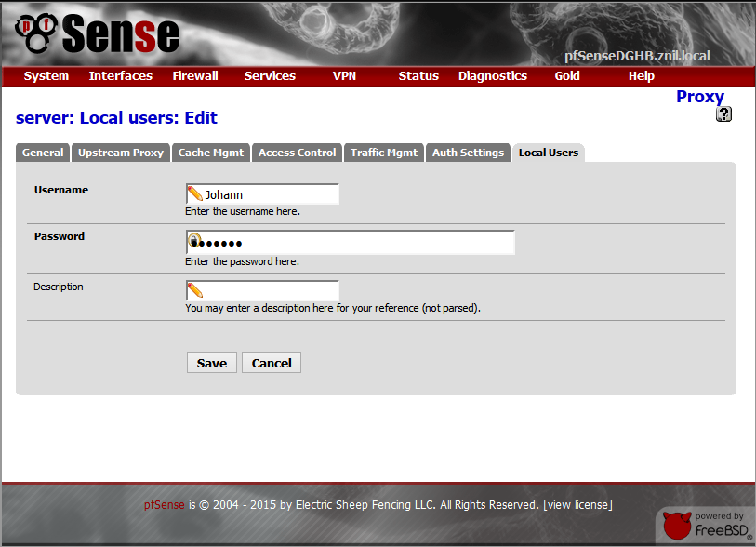This screenshot has height=547, width=756.
Task: Switch to the General tab
Action: [43, 153]
